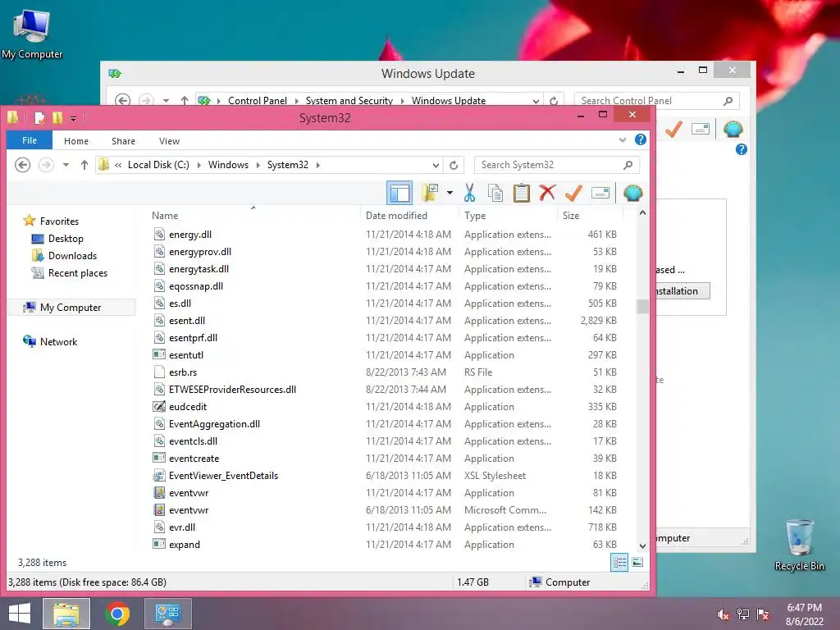Screen dimensions: 840x630
Task: Open the address bar history dropdown in System32
Action: click(x=436, y=166)
